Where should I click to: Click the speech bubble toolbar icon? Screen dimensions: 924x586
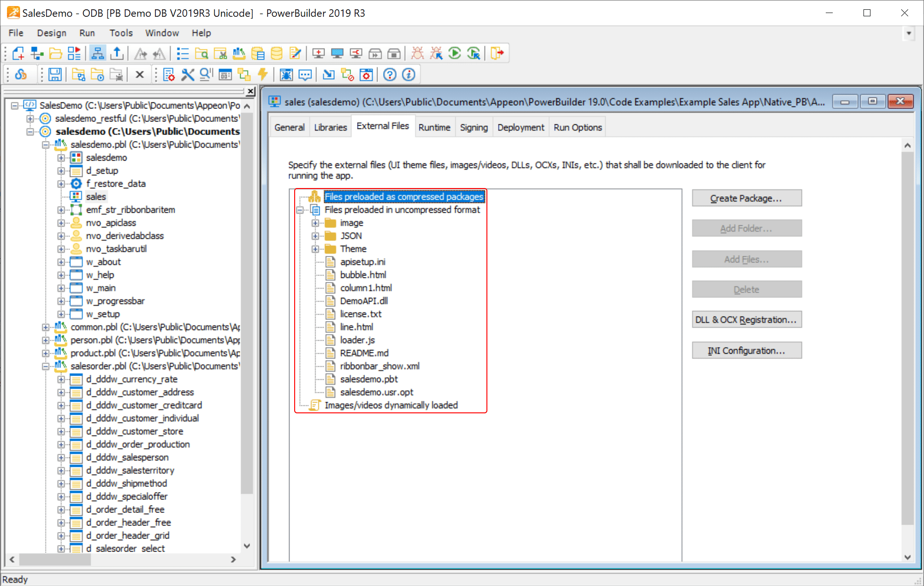(x=305, y=74)
